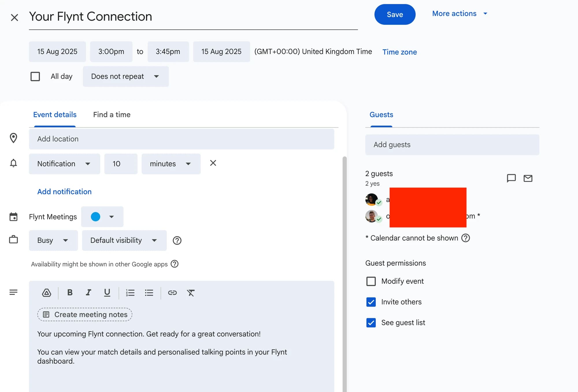578x392 pixels.
Task: Click the Add notification link
Action: pyautogui.click(x=64, y=192)
